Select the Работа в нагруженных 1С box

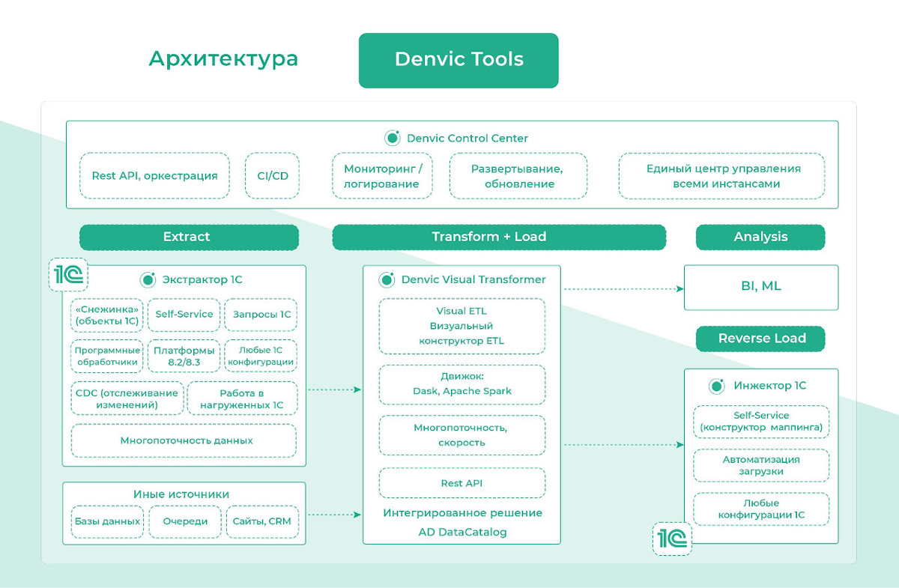pos(242,398)
